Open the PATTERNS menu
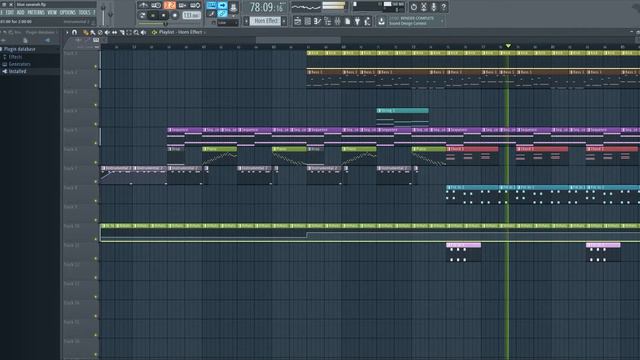 [x=36, y=13]
